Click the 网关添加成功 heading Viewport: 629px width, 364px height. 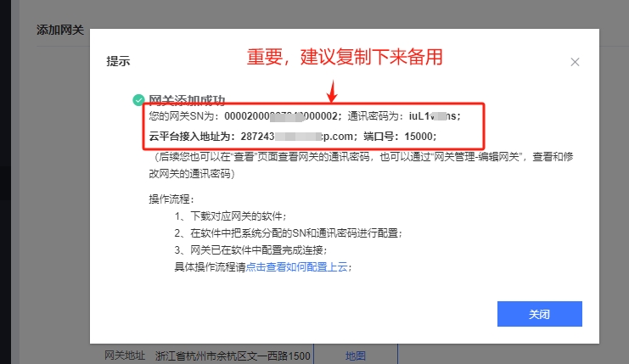coord(187,100)
